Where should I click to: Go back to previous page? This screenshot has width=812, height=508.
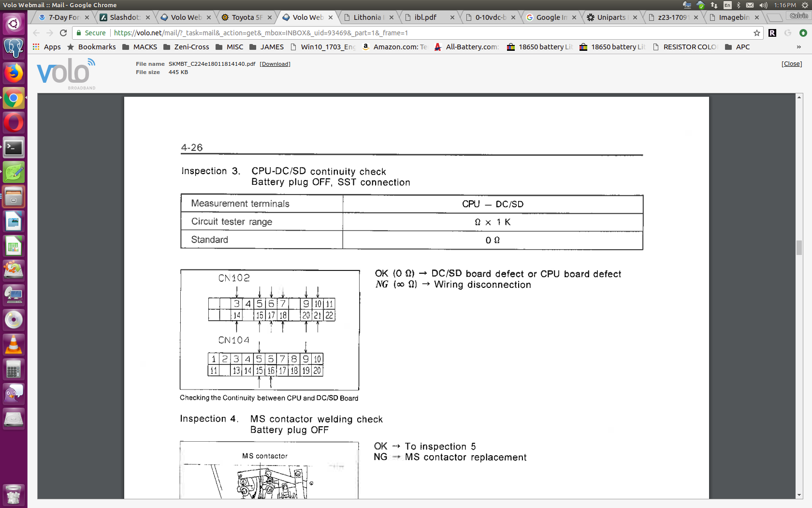[37, 33]
